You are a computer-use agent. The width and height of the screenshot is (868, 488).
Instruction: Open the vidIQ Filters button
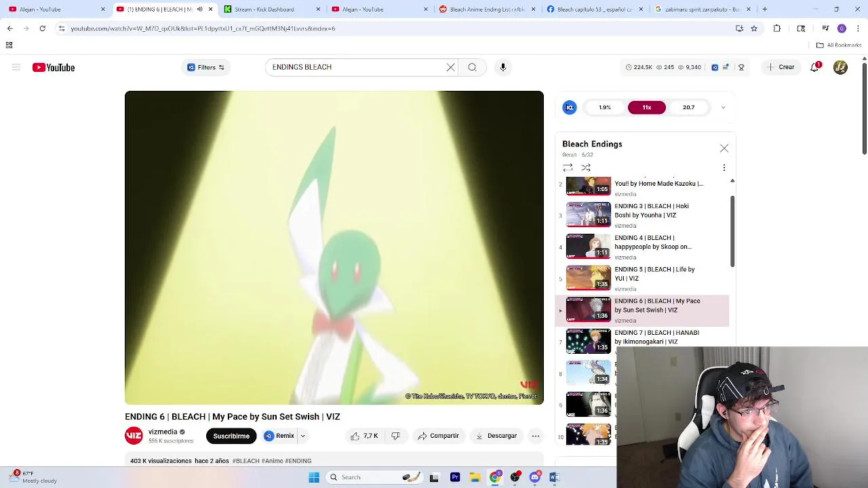tap(205, 67)
